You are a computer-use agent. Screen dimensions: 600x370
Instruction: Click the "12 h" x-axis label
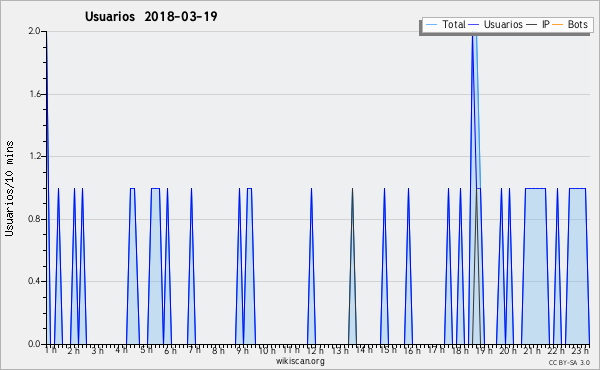pos(315,350)
